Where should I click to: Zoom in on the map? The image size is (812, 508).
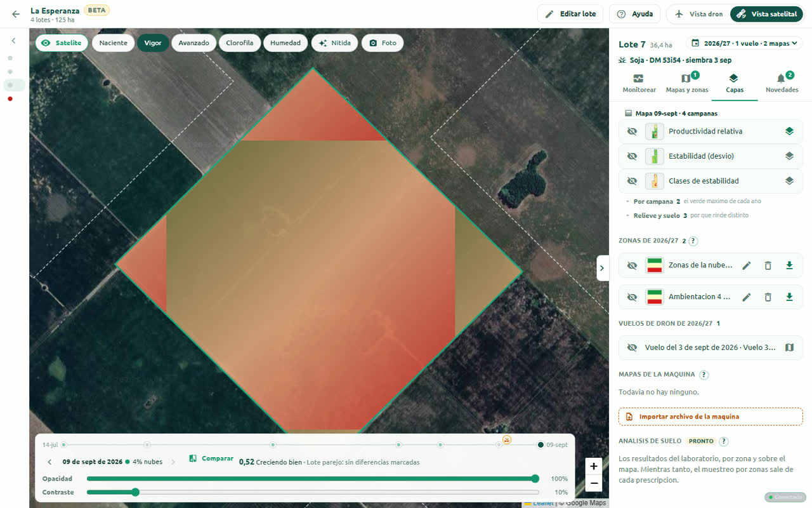click(593, 466)
